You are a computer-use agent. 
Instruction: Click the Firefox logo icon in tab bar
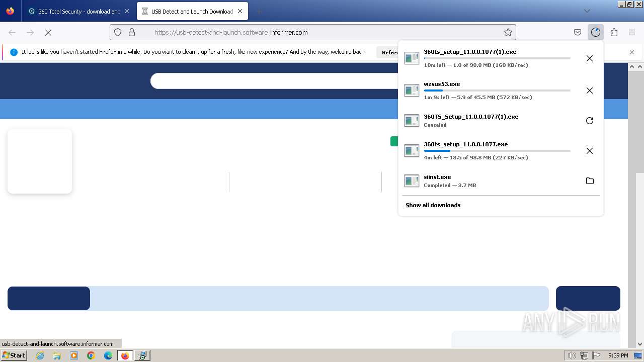[10, 11]
